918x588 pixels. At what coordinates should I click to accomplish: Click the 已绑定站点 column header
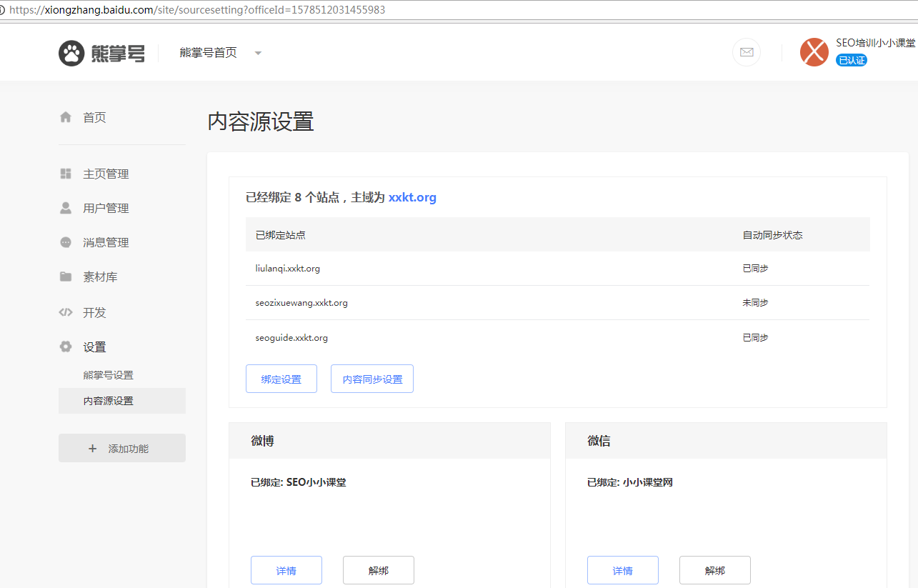(x=281, y=235)
